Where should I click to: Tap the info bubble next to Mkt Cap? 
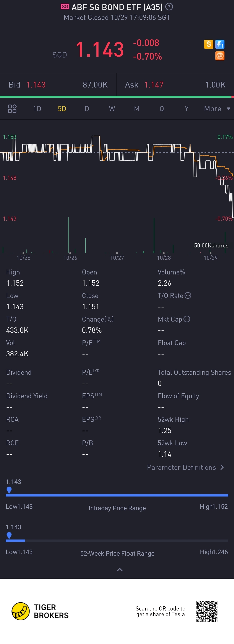(187, 319)
